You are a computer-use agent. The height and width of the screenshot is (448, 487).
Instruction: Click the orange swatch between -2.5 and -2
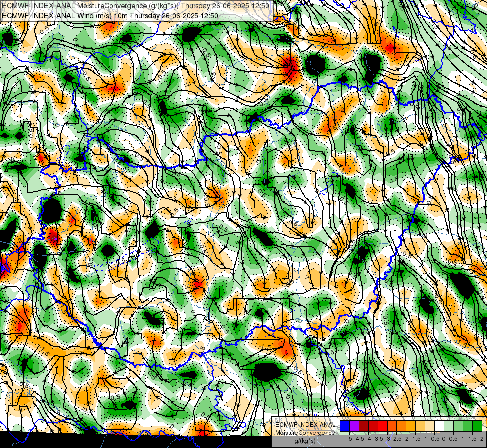(401, 426)
